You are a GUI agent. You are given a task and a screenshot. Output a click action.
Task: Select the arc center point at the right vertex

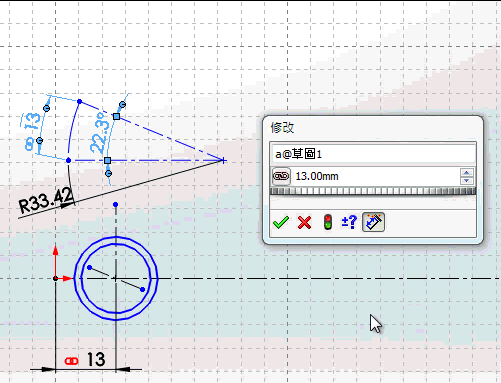(224, 160)
